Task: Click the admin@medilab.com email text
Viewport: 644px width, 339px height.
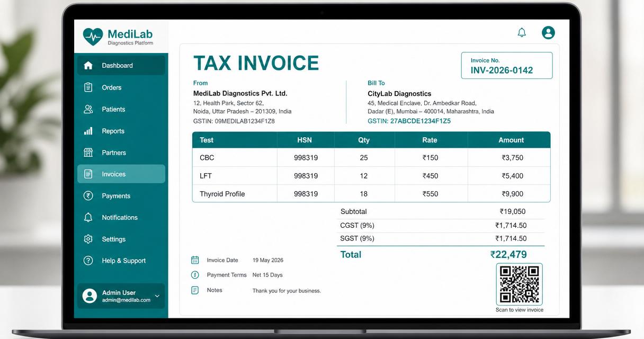Action: coord(126,300)
